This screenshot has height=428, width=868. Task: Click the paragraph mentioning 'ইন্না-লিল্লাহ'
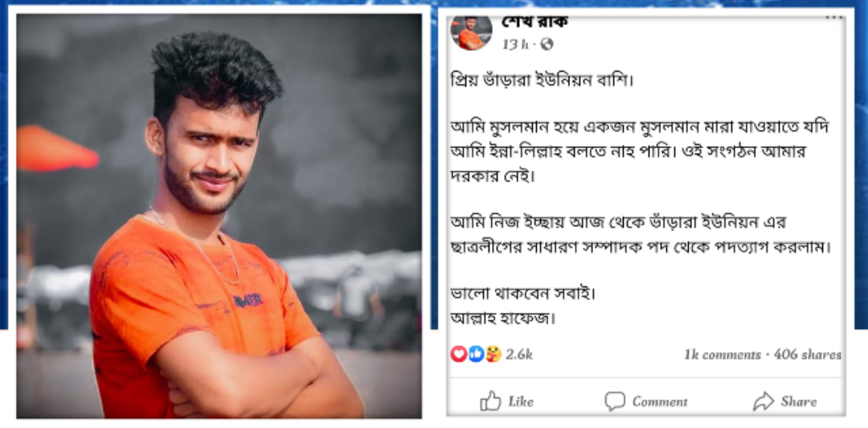[x=641, y=152]
